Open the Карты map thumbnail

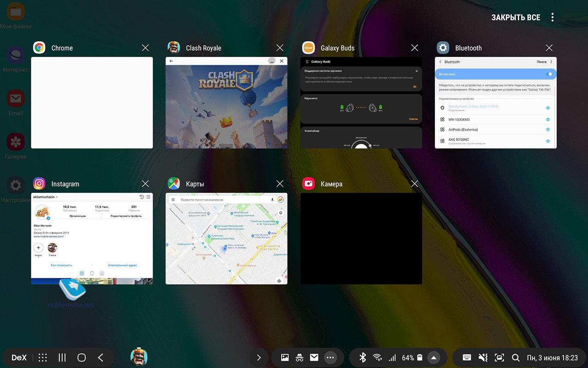click(x=226, y=239)
